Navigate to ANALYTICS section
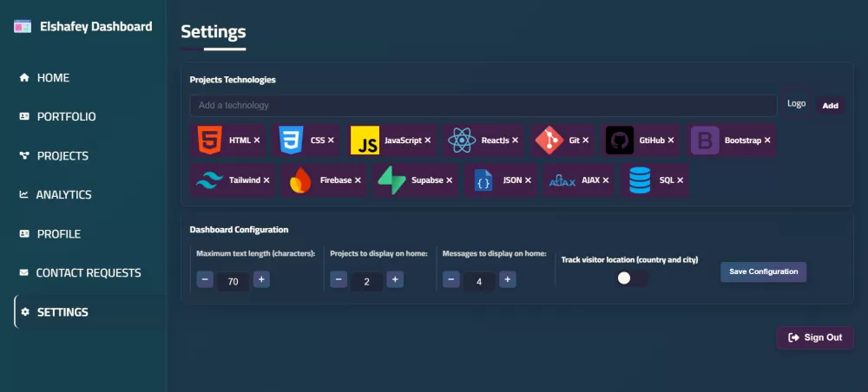This screenshot has width=868, height=392. tap(63, 194)
